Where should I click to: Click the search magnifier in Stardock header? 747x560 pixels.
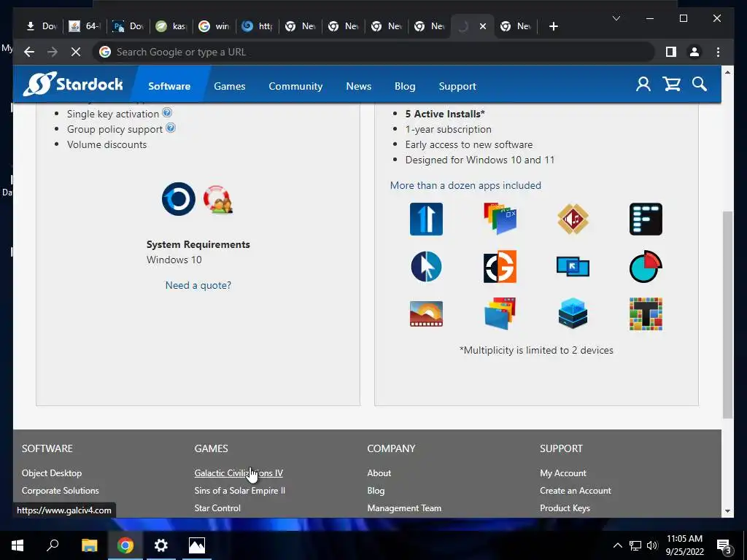click(700, 85)
